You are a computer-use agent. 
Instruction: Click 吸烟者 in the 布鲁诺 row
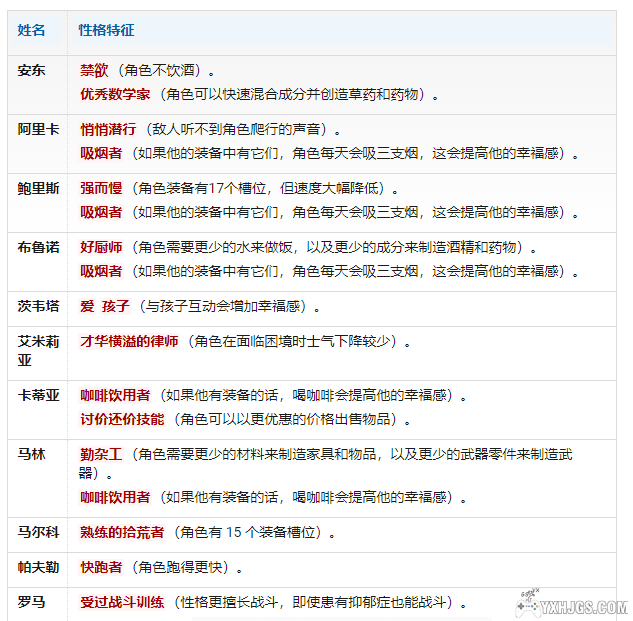pyautogui.click(x=101, y=271)
